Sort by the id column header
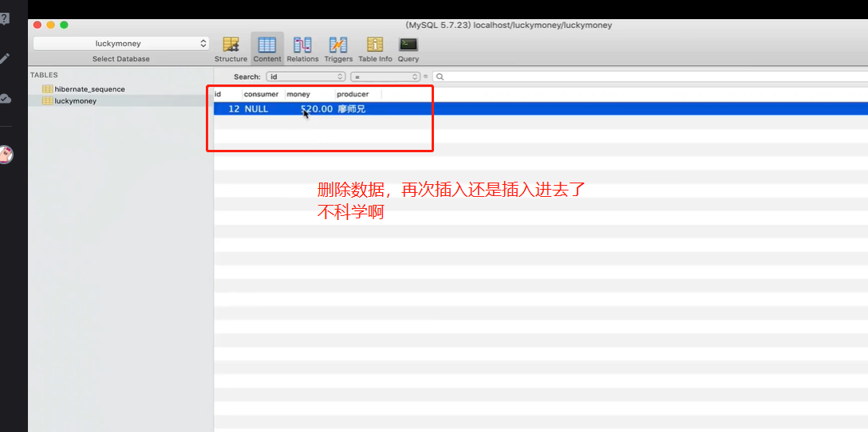 coord(228,94)
